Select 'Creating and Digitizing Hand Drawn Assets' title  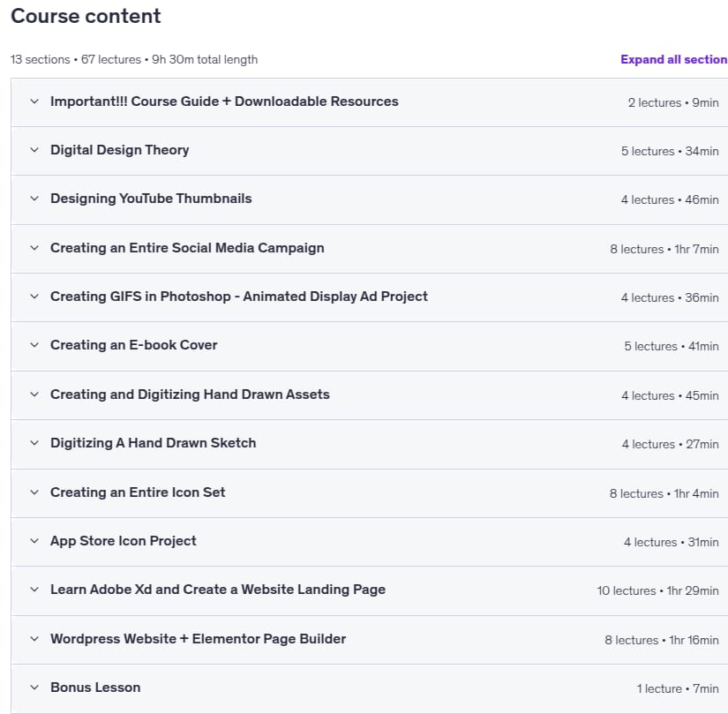tap(190, 395)
